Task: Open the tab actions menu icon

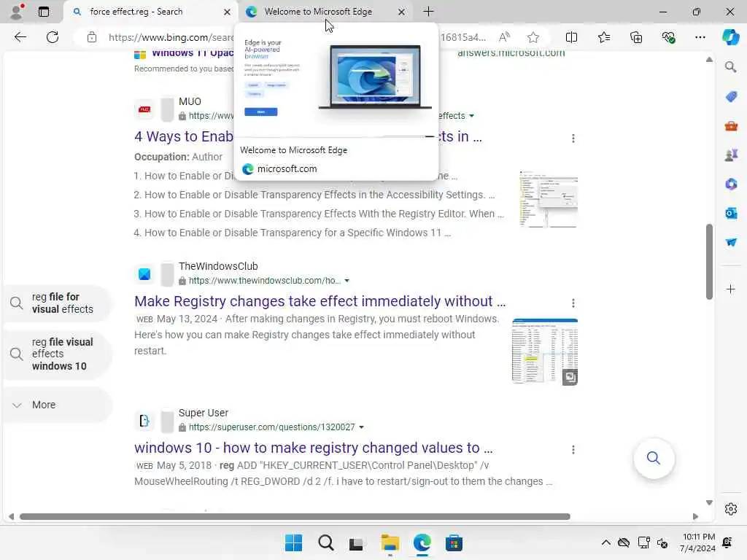Action: [43, 12]
